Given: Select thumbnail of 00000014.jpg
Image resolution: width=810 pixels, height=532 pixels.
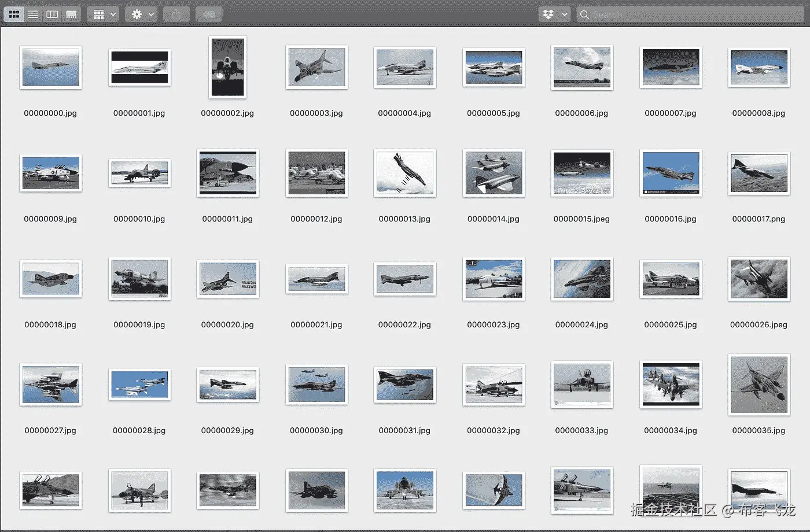Looking at the screenshot, I should pos(494,173).
